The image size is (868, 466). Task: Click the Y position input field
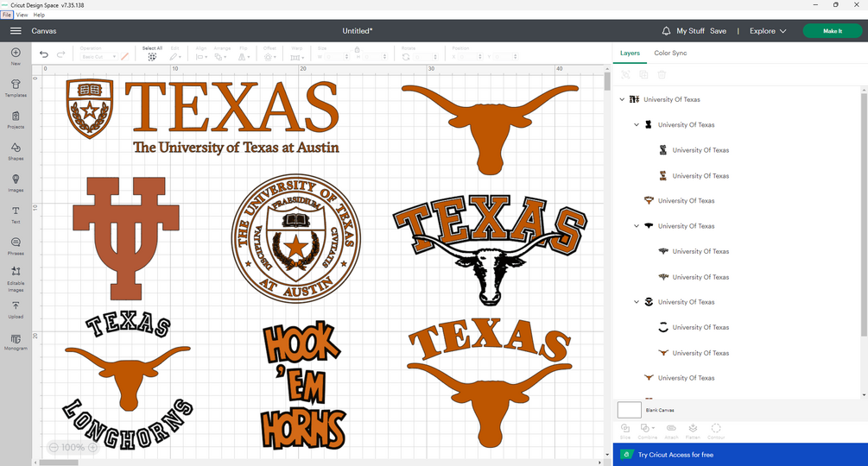505,57
